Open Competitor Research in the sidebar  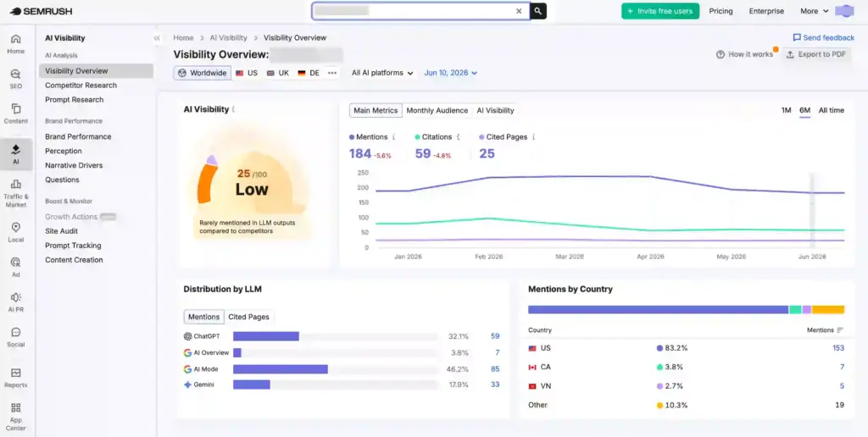(81, 86)
